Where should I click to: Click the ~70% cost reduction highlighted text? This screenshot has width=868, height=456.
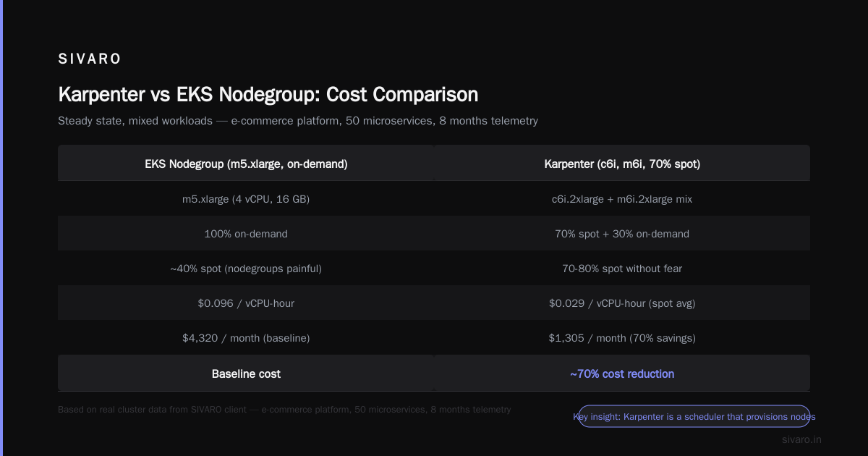pyautogui.click(x=622, y=373)
